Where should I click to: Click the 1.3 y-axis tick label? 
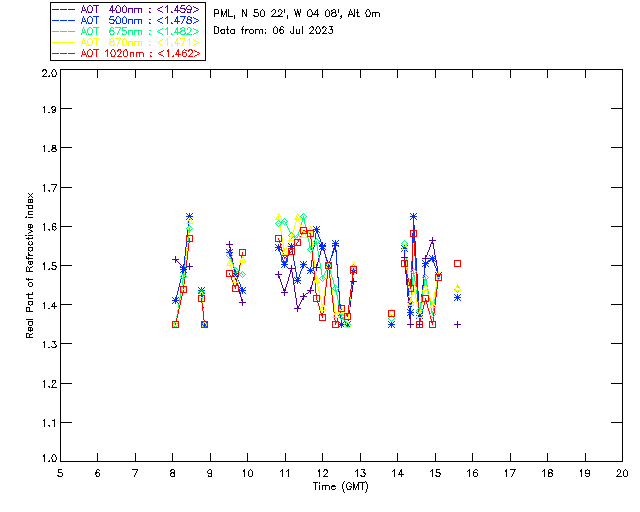coord(49,344)
